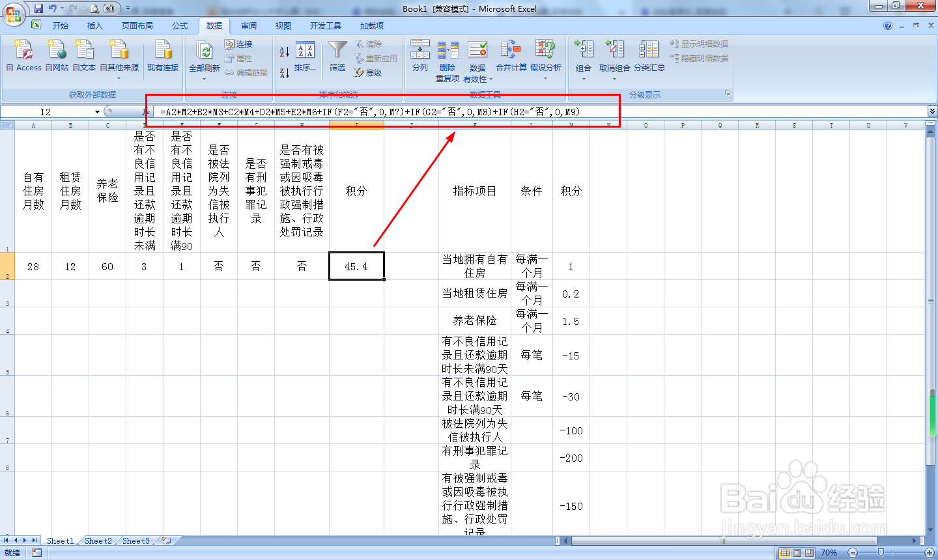Click the Group (组合) icon
The height and width of the screenshot is (560, 938).
pyautogui.click(x=584, y=49)
